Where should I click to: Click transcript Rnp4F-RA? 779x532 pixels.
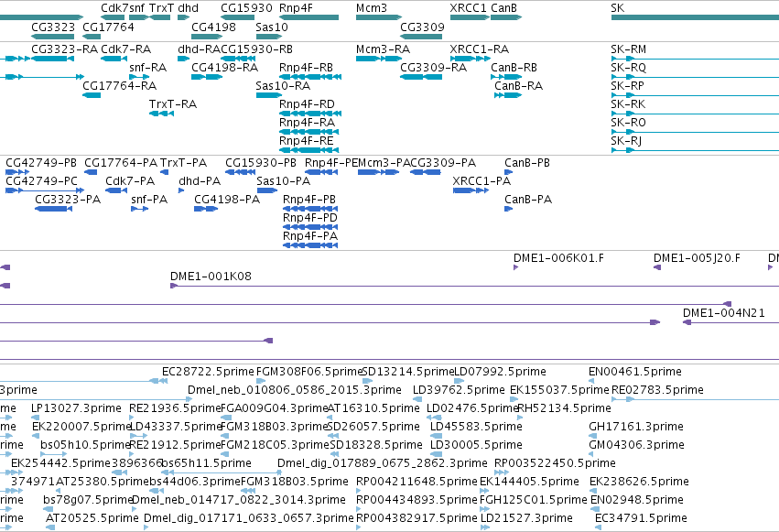pyautogui.click(x=309, y=132)
